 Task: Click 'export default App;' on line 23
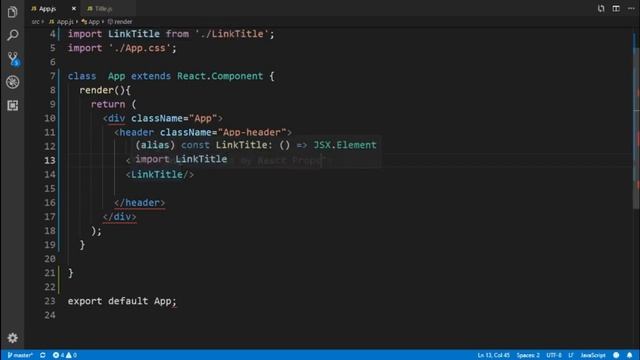[x=122, y=301]
